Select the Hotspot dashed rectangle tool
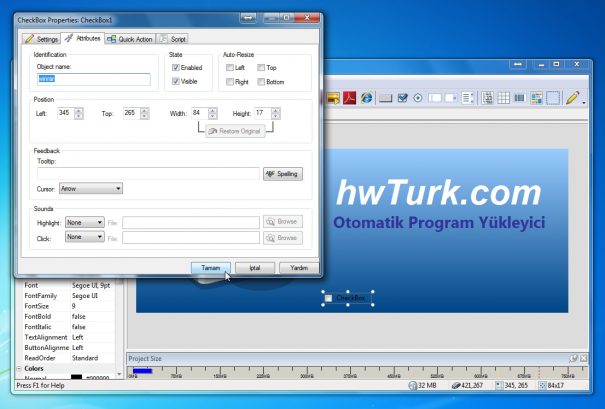Viewport: 605px width, 409px height. (x=553, y=98)
